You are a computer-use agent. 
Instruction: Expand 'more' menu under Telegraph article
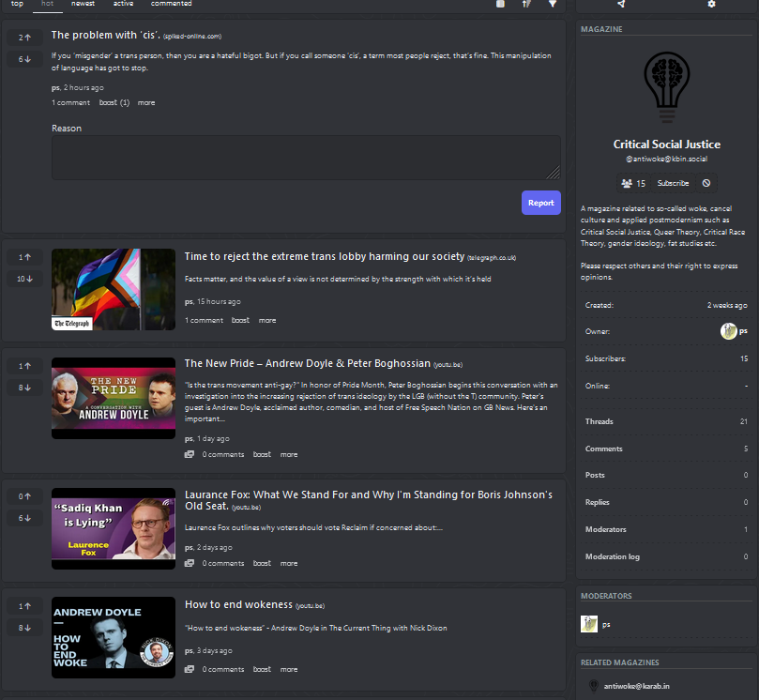tap(267, 320)
